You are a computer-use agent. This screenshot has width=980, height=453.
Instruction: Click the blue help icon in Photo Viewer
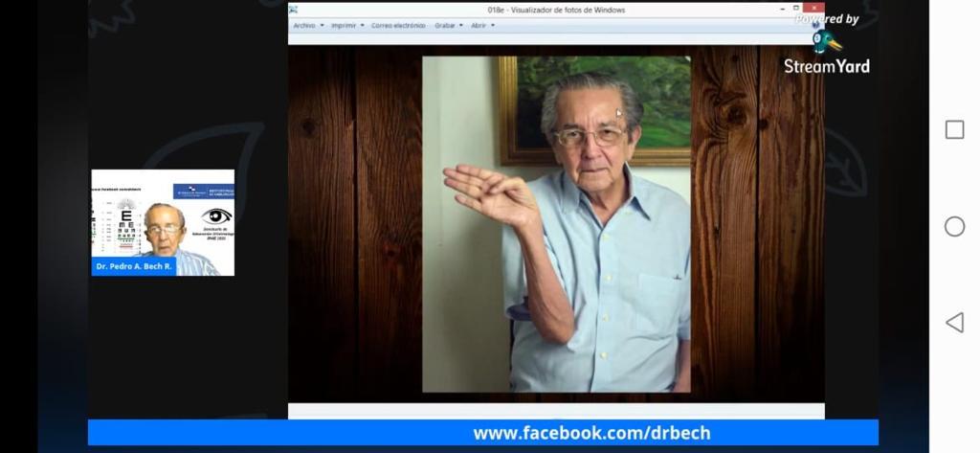[817, 26]
